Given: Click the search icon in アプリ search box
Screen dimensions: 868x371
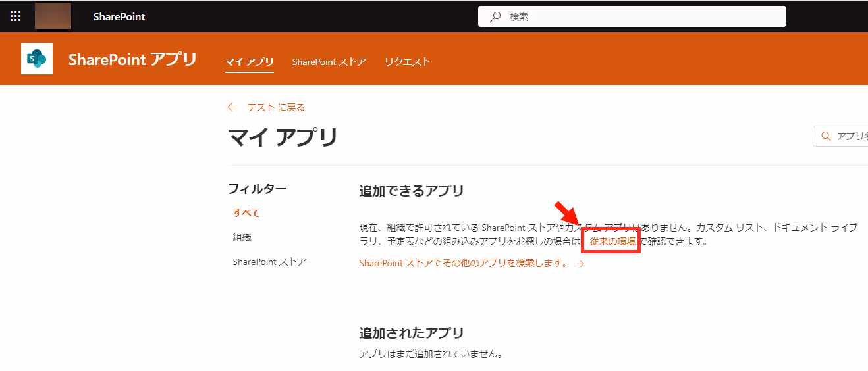Looking at the screenshot, I should [x=825, y=137].
